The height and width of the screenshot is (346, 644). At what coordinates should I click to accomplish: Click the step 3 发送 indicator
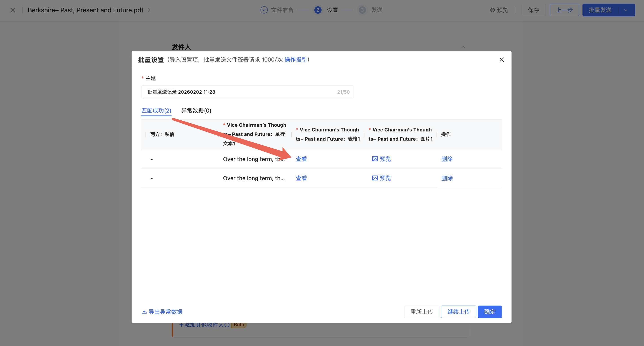pos(362,10)
